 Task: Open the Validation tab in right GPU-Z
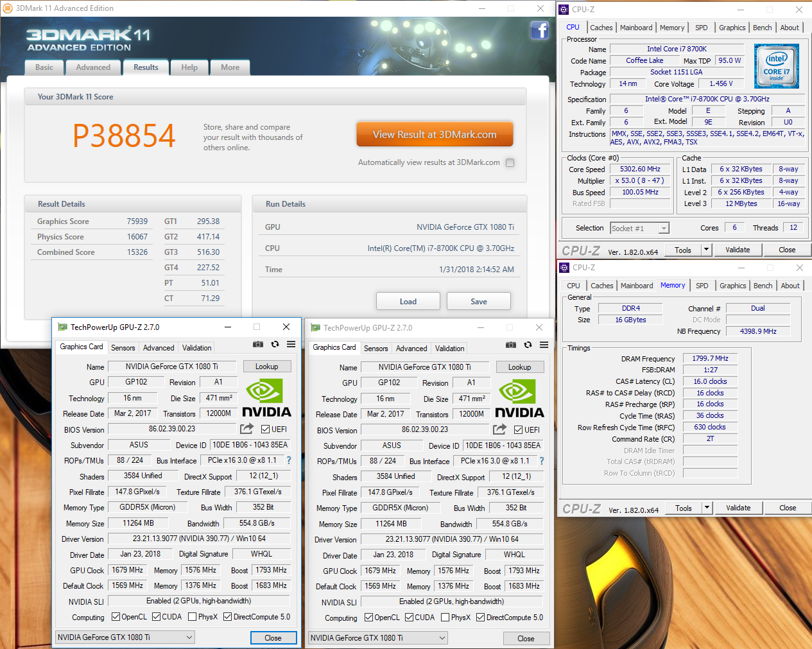pos(450,349)
